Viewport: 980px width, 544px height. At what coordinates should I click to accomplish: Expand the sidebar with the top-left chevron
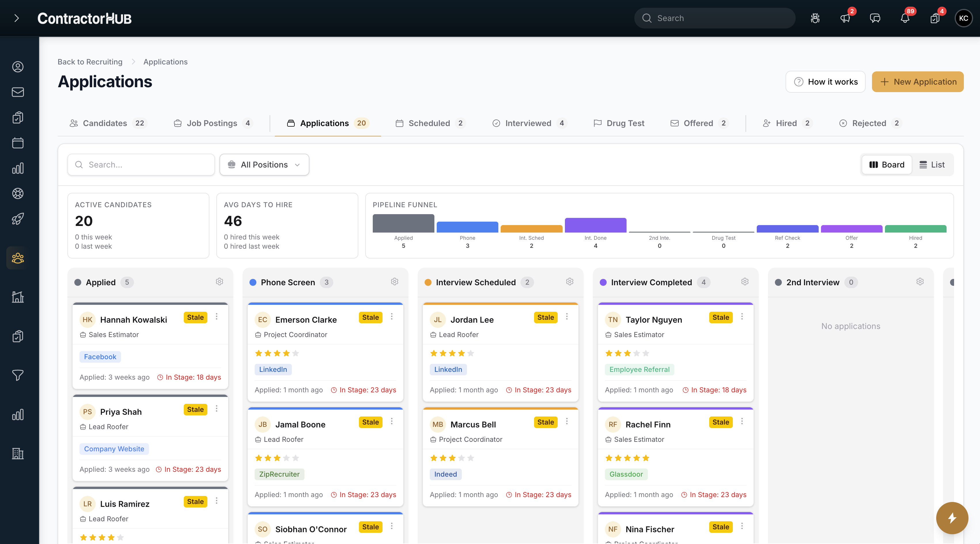(x=16, y=18)
